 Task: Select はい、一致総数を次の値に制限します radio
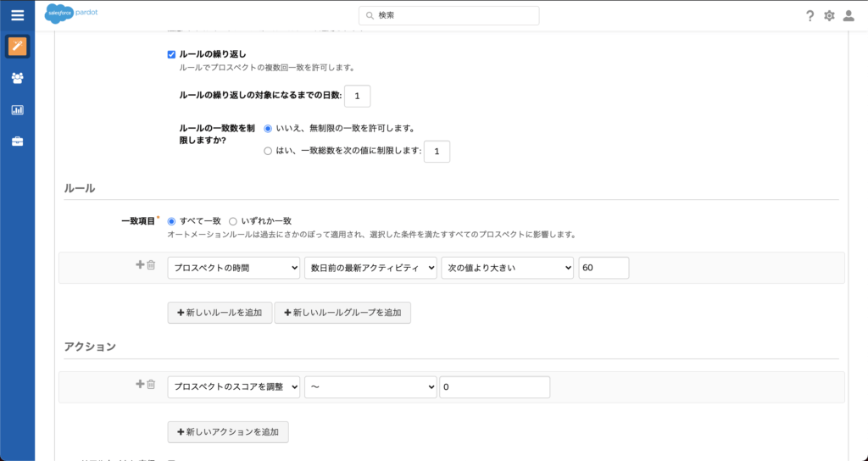coord(268,151)
